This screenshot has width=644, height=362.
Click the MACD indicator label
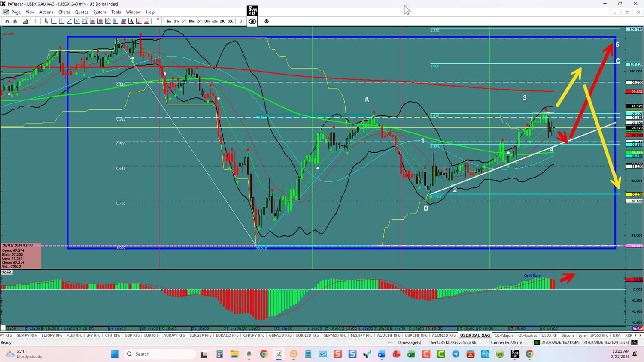6,272
